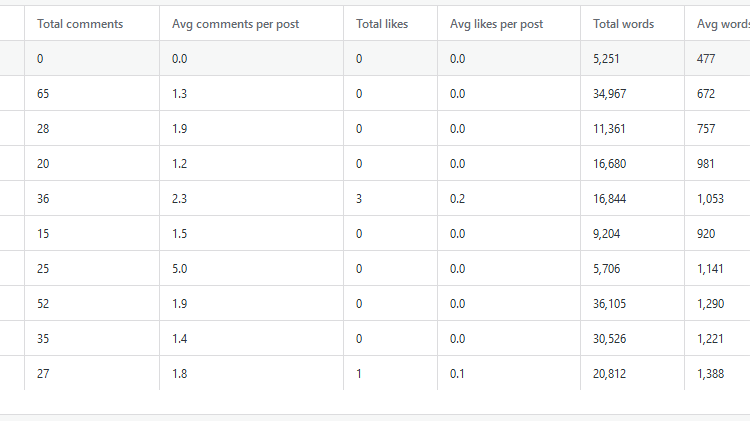Select the Avg likes per post header
The height and width of the screenshot is (421, 750).
coord(496,24)
